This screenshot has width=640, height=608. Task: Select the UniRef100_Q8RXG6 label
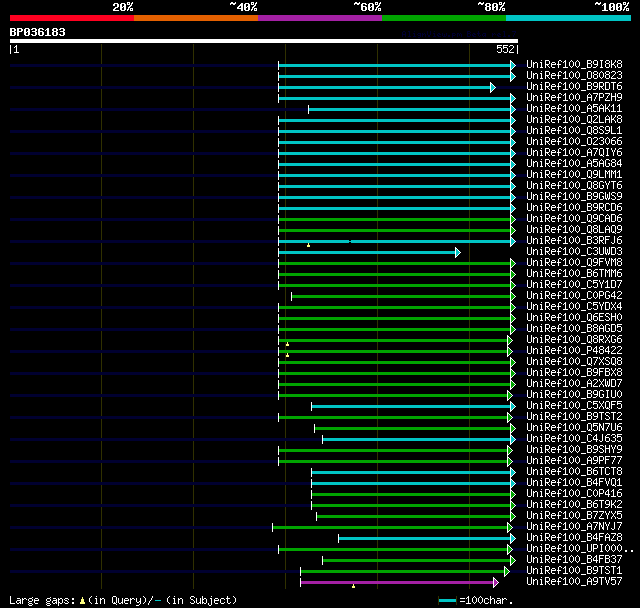click(x=574, y=340)
